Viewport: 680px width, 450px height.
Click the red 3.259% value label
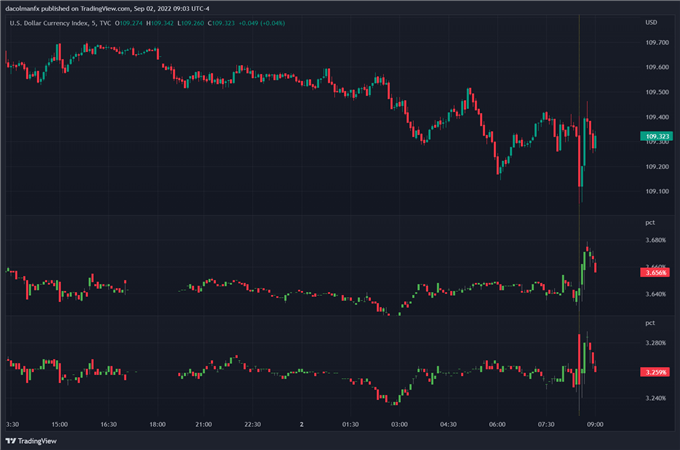(x=655, y=372)
